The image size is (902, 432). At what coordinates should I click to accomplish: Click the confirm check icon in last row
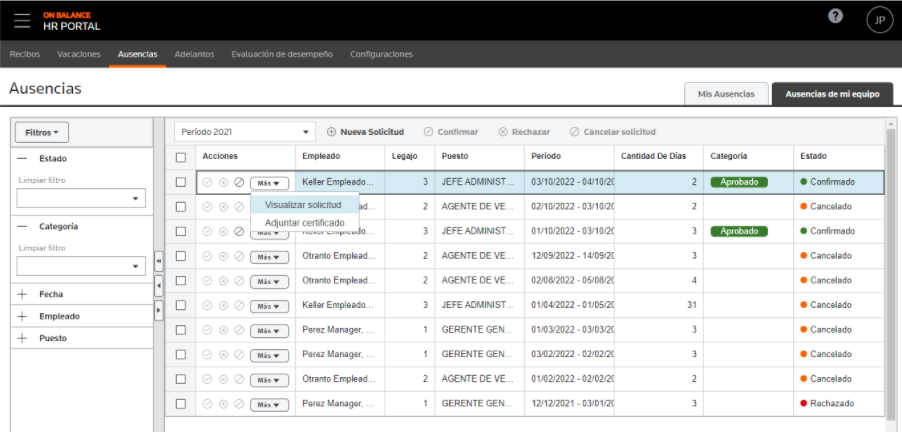coord(207,404)
